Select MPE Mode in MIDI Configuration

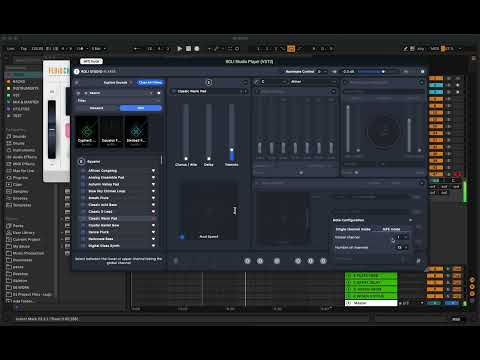pyautogui.click(x=391, y=229)
